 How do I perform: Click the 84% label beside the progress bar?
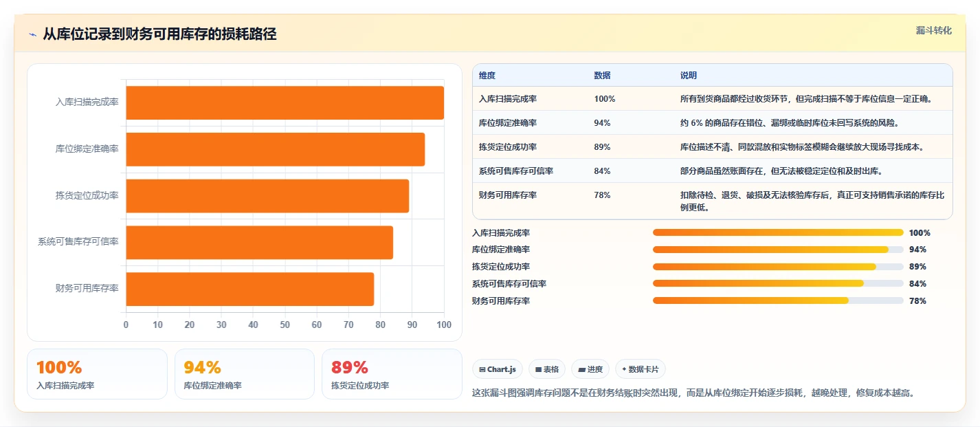tap(917, 284)
